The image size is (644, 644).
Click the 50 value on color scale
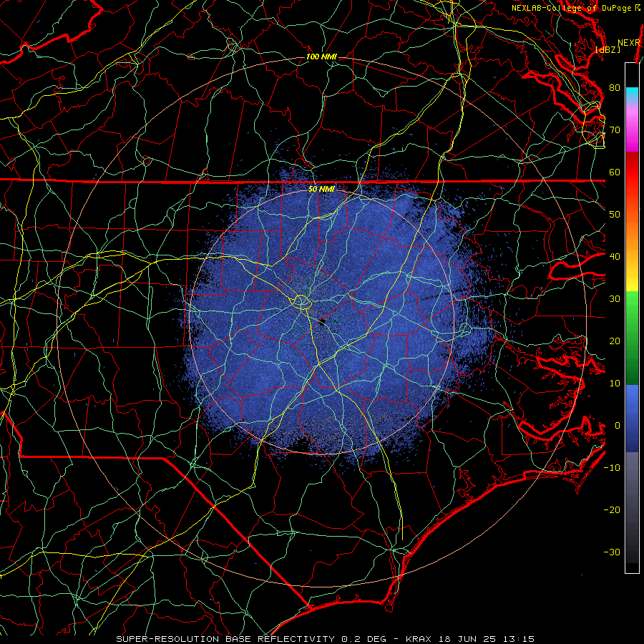[615, 215]
